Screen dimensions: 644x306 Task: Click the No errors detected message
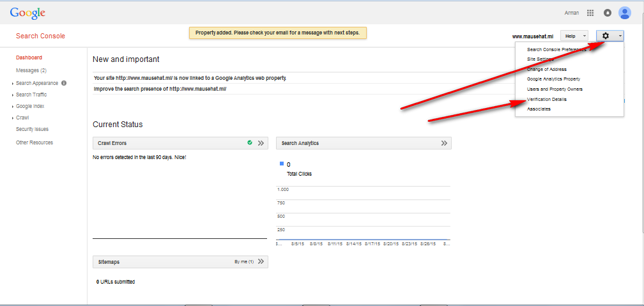(x=140, y=157)
